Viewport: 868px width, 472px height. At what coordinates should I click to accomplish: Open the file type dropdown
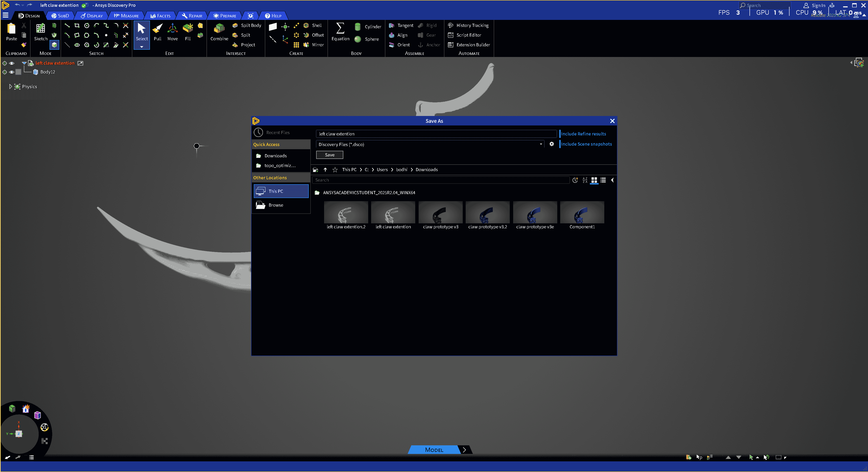541,144
